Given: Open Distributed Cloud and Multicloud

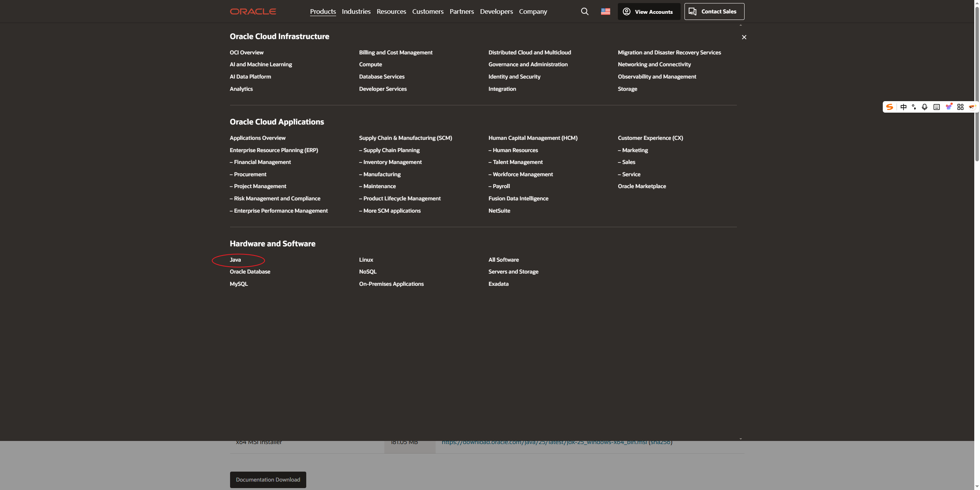Looking at the screenshot, I should click(x=530, y=52).
